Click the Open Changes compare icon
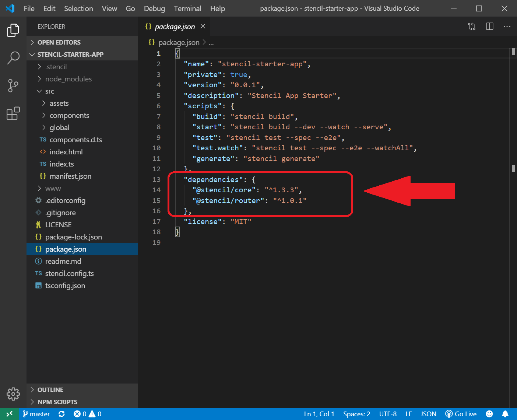 (x=472, y=27)
